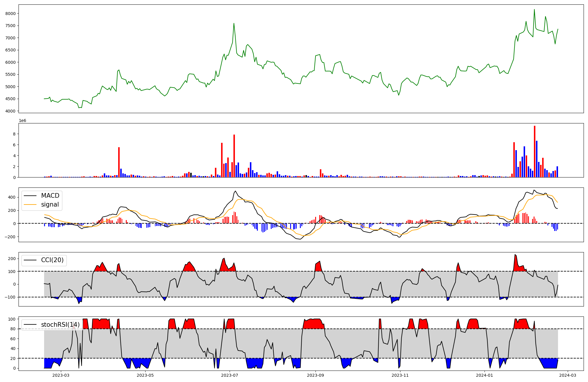Select the 2024-01 x-axis tick label
588x382 pixels.
click(484, 375)
